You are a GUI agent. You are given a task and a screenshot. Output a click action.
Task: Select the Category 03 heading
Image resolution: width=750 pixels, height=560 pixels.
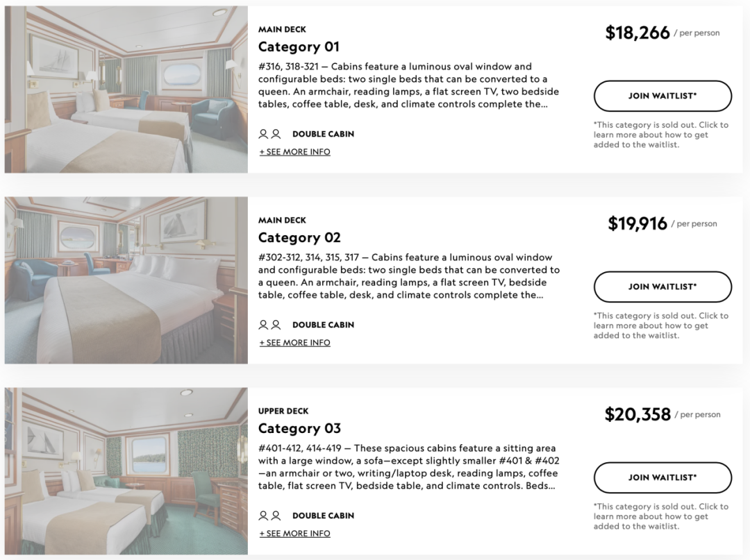299,428
